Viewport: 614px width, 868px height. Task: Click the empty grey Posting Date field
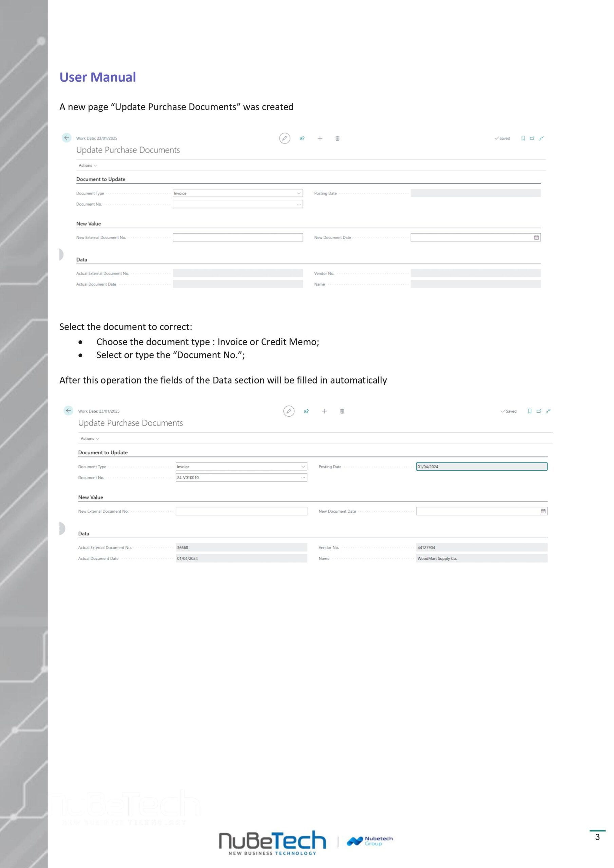click(476, 193)
